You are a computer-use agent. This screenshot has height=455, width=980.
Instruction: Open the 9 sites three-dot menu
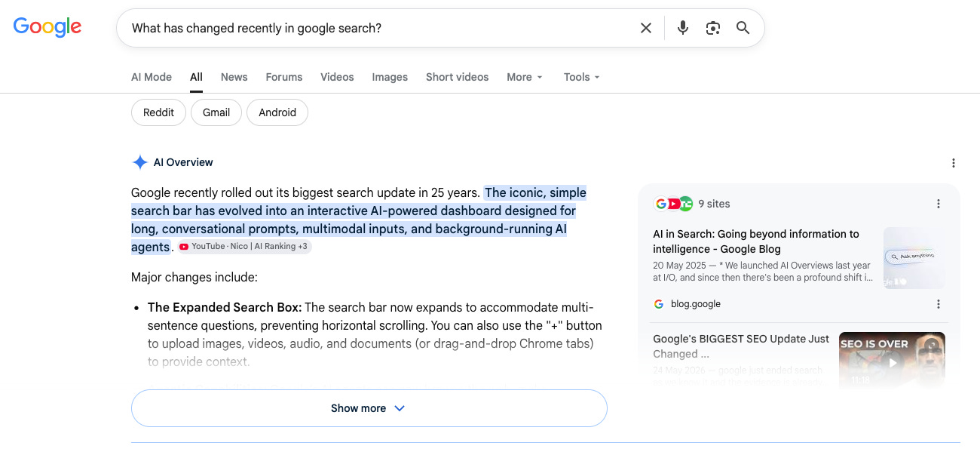pos(939,204)
